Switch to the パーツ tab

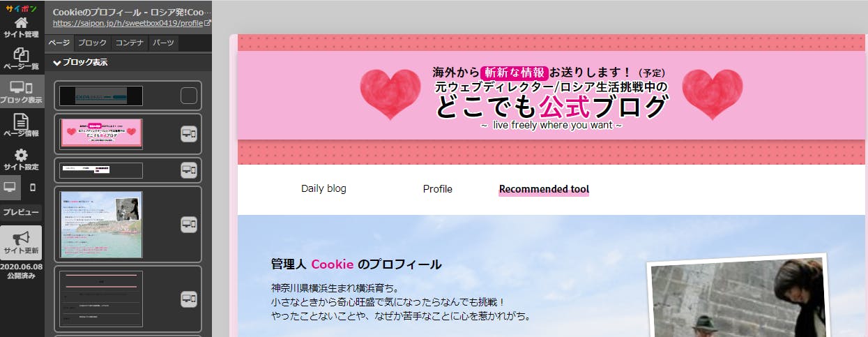coord(163,43)
